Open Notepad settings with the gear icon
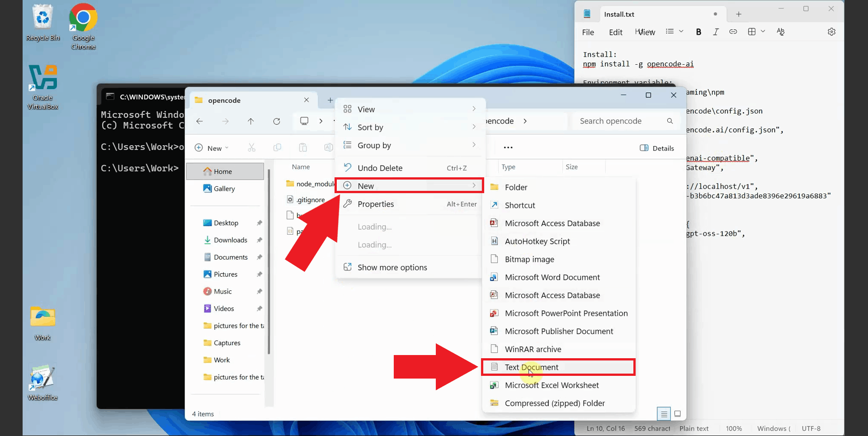This screenshot has height=436, width=868. click(x=832, y=32)
